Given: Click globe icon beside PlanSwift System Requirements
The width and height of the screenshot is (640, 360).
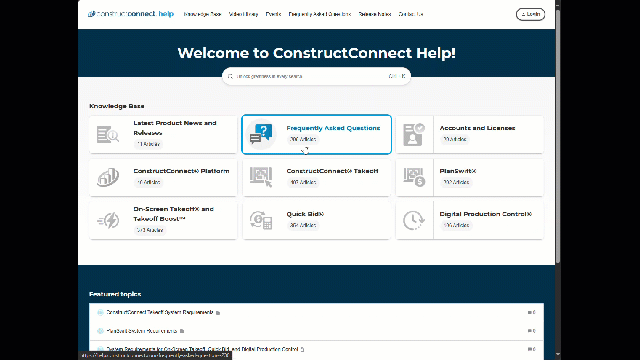Looking at the screenshot, I should click(100, 331).
